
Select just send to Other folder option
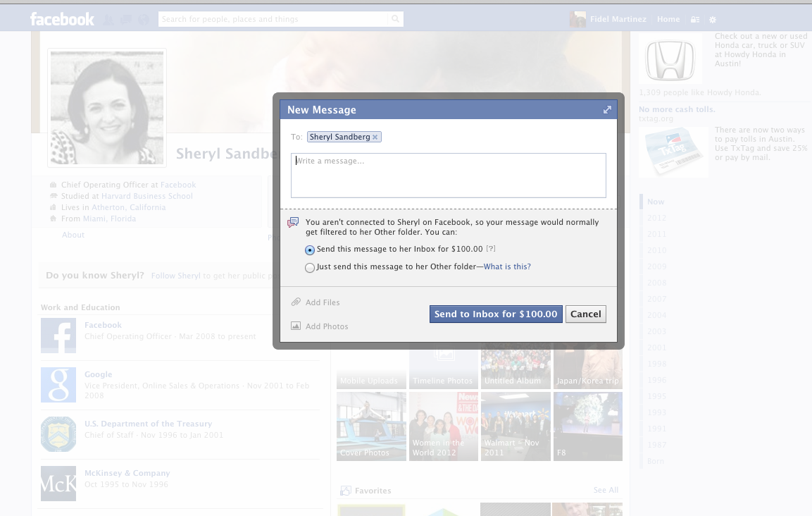pyautogui.click(x=310, y=268)
